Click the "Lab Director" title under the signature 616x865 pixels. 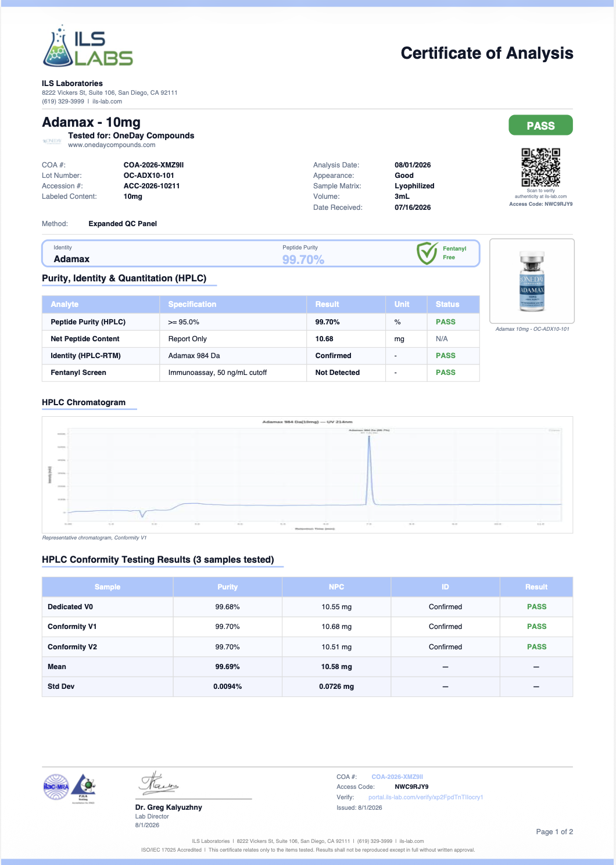pyautogui.click(x=152, y=816)
